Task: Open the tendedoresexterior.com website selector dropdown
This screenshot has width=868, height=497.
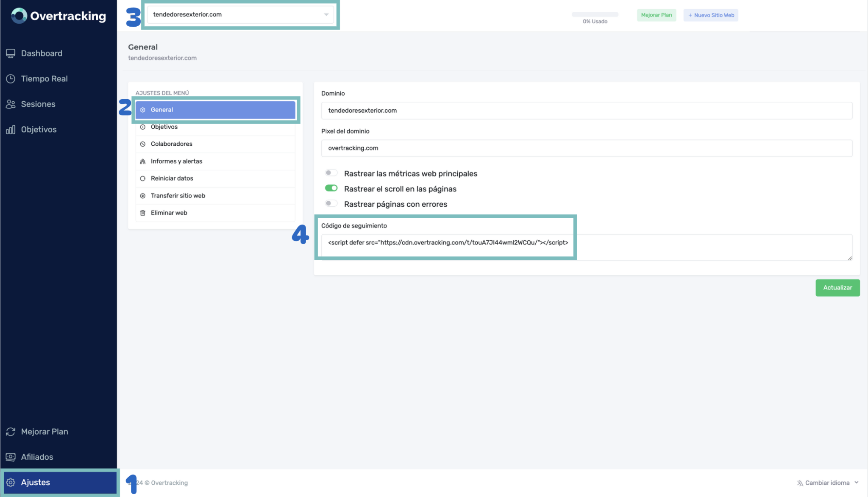Action: pos(240,14)
